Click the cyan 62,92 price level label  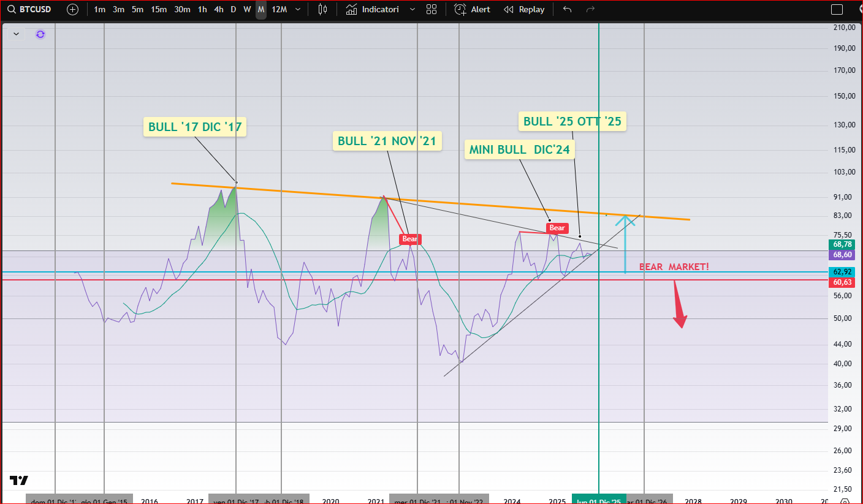pos(842,272)
